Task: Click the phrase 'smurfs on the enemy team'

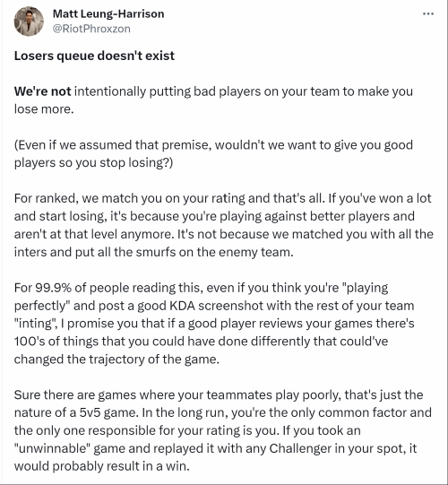Action: tap(214, 252)
